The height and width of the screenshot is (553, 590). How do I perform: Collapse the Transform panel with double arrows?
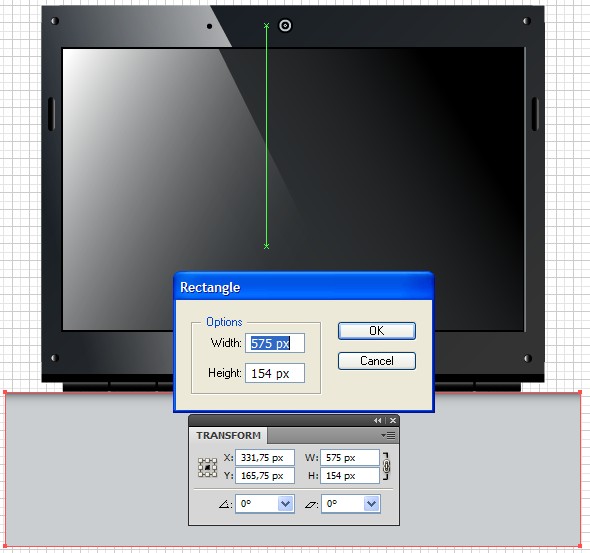click(377, 421)
